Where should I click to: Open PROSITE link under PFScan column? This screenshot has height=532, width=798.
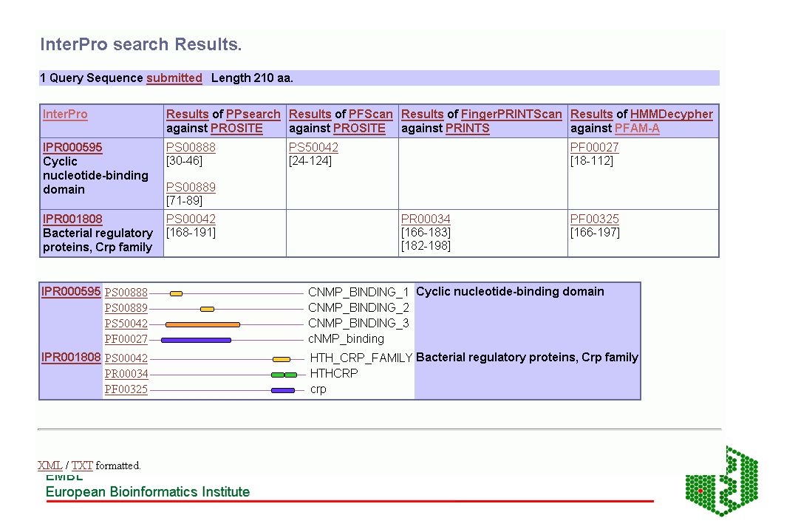tap(359, 129)
